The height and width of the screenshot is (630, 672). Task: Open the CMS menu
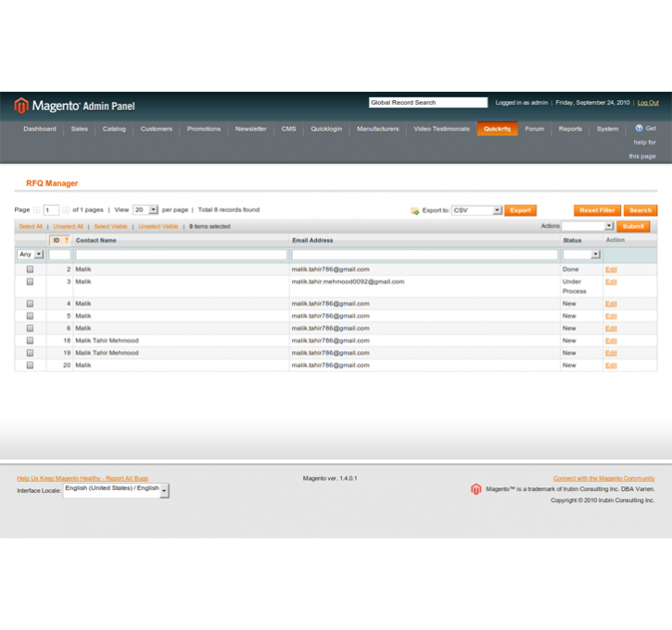coord(288,129)
